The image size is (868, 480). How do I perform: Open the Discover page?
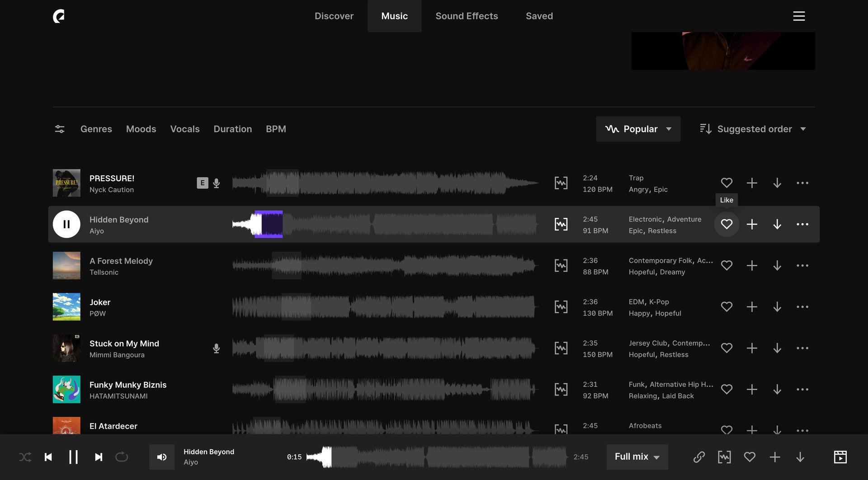(x=334, y=16)
